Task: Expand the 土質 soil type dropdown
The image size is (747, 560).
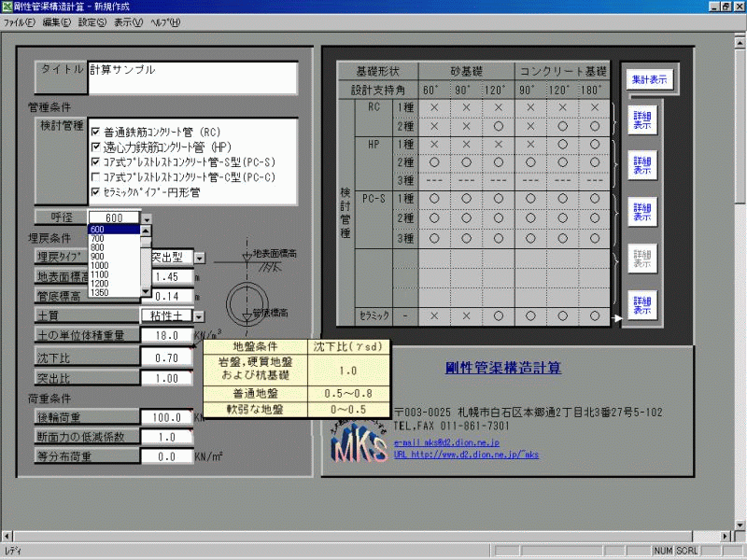Action: (198, 317)
